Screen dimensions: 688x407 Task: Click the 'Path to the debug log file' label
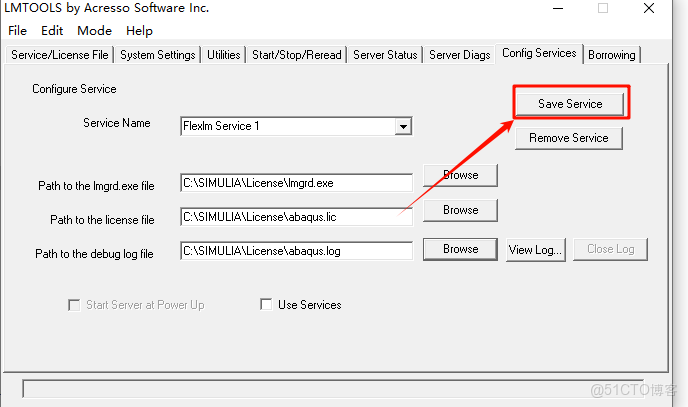(94, 254)
